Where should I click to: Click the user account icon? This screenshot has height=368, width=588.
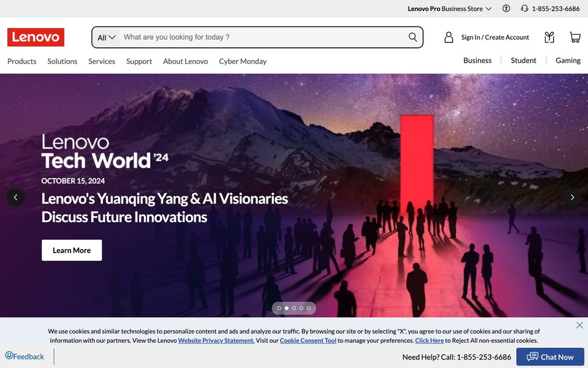click(448, 37)
